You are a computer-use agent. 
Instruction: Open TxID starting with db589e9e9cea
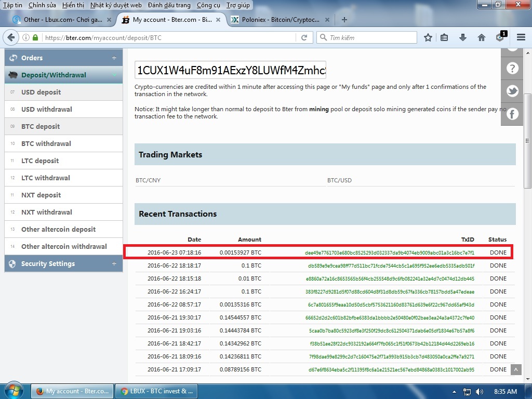pos(391,265)
